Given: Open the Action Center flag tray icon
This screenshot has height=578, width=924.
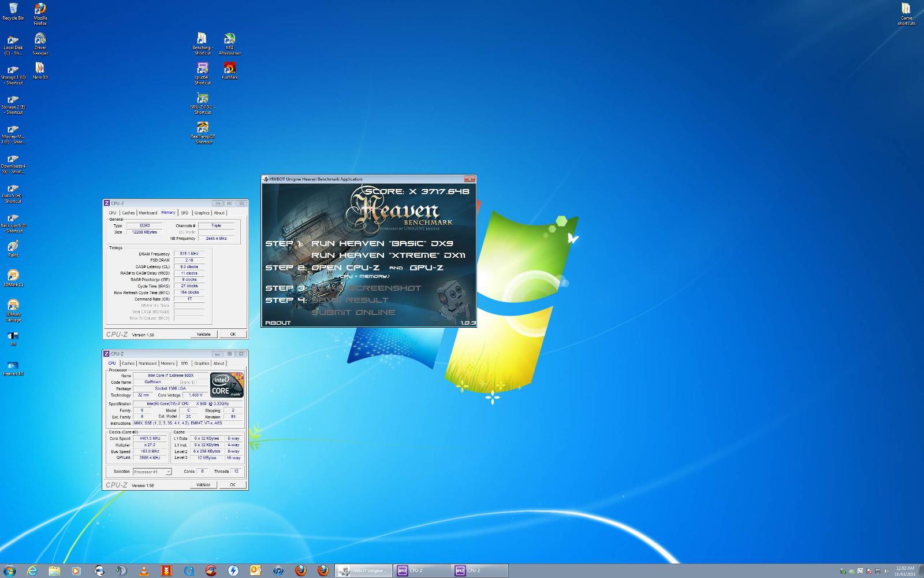Looking at the screenshot, I should 869,571.
